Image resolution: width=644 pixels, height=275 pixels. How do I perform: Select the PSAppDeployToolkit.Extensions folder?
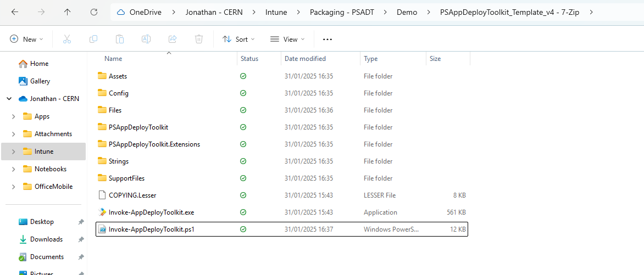[154, 144]
